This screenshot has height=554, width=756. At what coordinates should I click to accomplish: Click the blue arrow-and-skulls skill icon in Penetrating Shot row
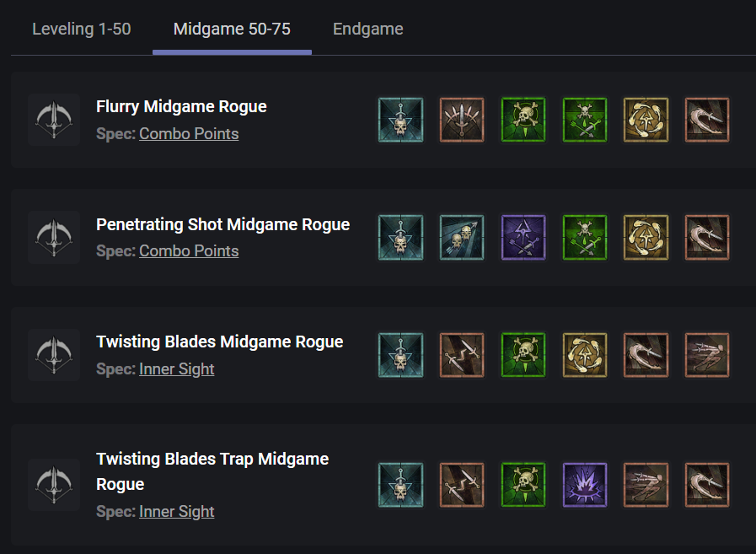point(462,237)
